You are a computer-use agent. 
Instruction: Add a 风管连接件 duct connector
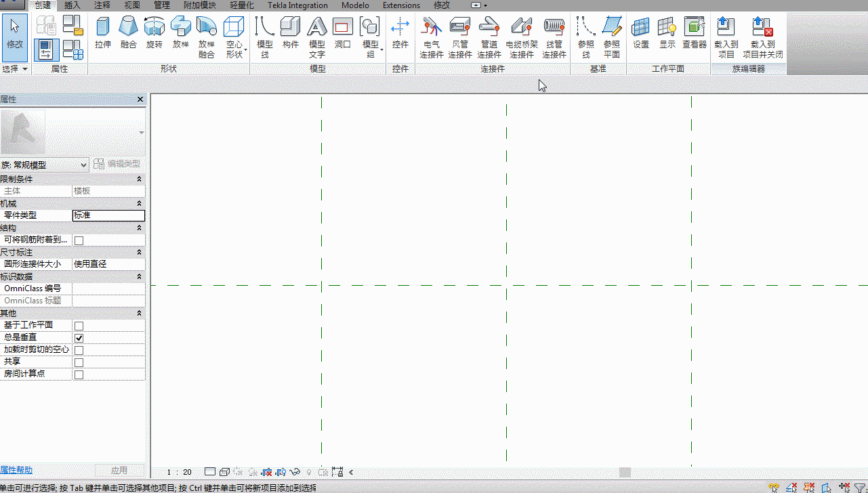(x=460, y=37)
